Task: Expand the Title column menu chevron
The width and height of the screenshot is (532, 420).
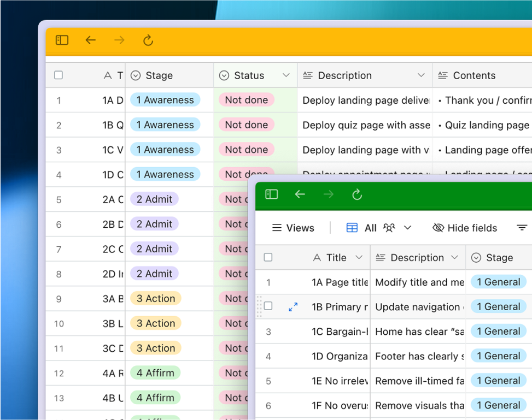Action: point(359,257)
